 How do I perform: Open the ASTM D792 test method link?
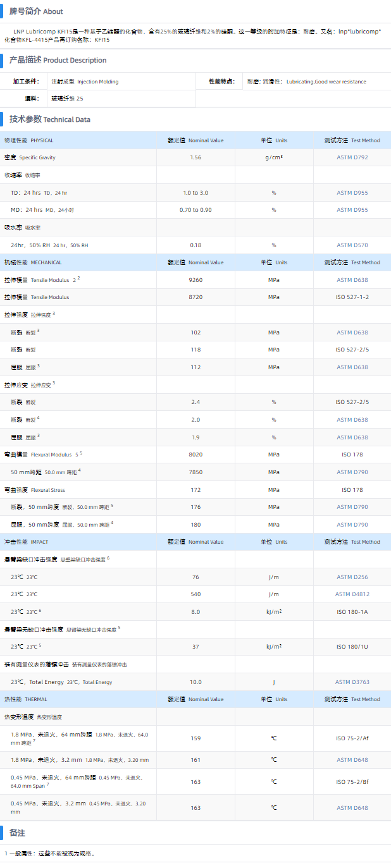352,157
